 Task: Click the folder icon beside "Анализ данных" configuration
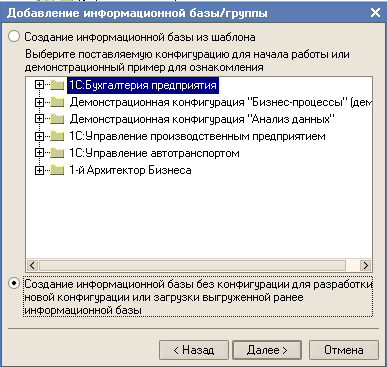[x=57, y=119]
